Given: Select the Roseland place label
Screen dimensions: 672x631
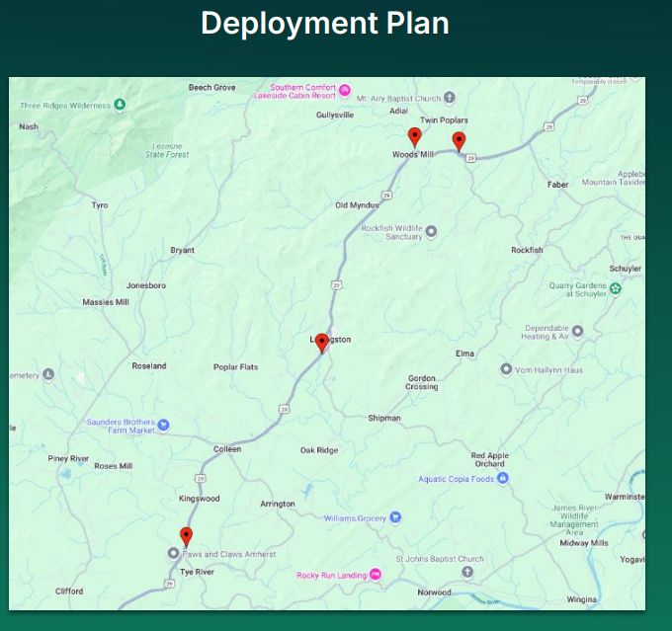Looking at the screenshot, I should coord(149,365).
